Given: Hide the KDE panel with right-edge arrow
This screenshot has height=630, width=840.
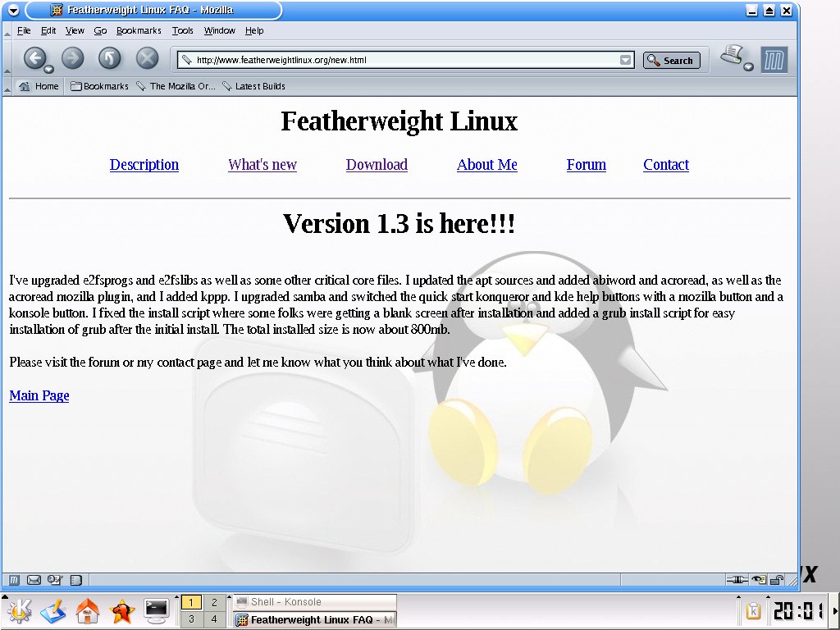Looking at the screenshot, I should coord(834,610).
